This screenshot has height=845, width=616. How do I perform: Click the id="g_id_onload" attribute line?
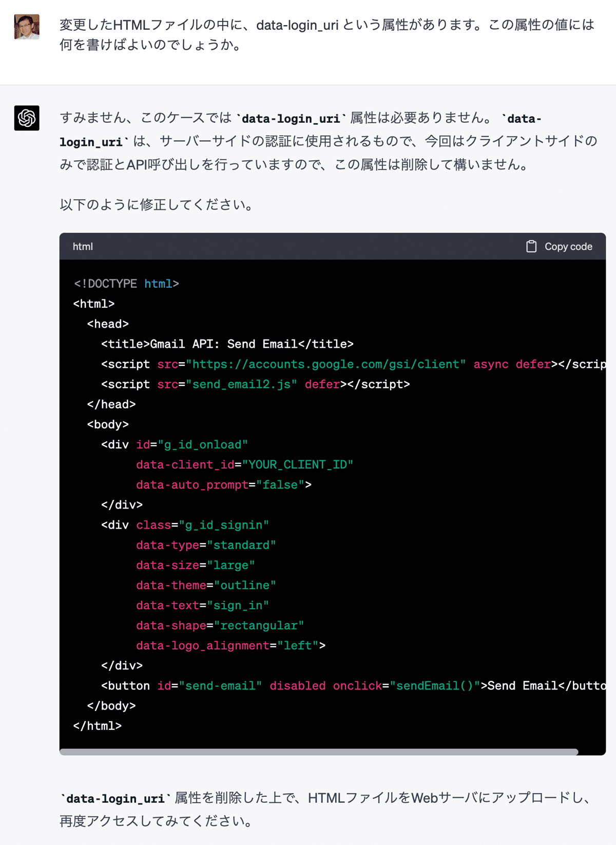click(175, 445)
